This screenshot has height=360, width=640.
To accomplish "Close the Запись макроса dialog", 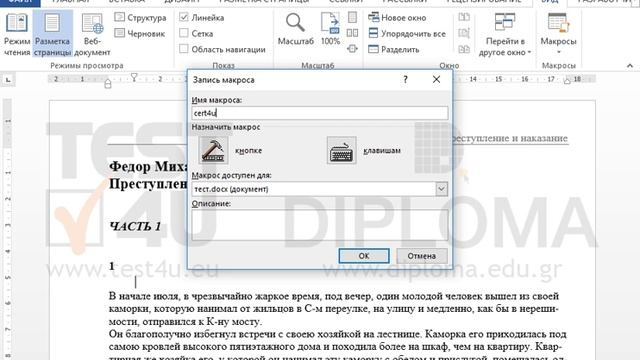I will click(x=436, y=80).
